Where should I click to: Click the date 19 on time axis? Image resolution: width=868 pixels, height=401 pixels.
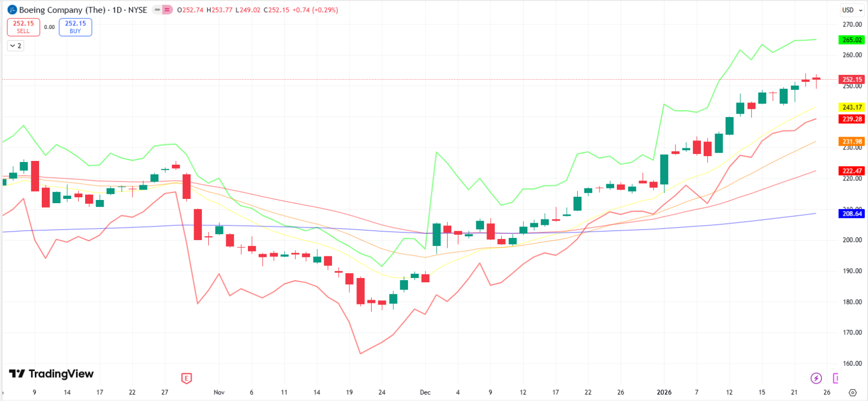point(349,392)
